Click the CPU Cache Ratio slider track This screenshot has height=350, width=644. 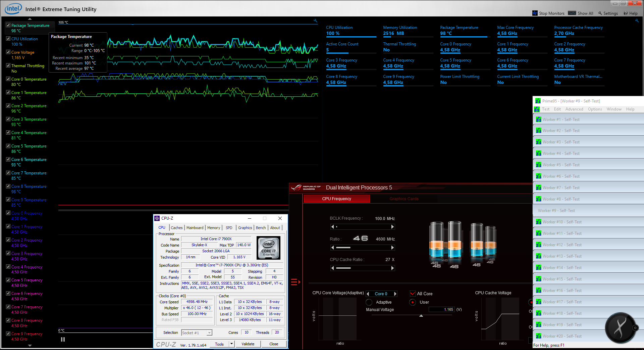(x=363, y=268)
